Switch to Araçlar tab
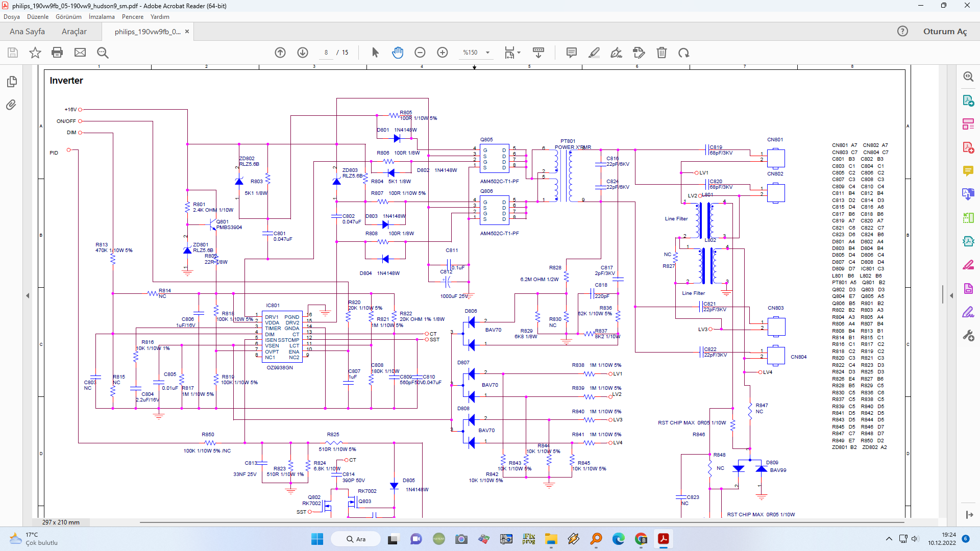 [x=74, y=32]
